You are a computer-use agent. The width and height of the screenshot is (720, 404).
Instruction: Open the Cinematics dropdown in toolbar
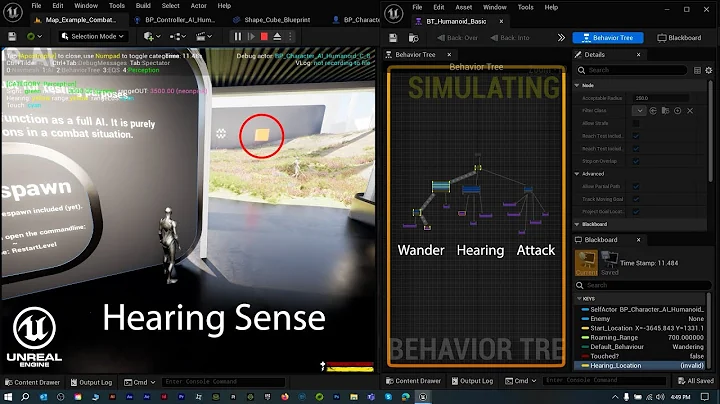pyautogui.click(x=204, y=36)
